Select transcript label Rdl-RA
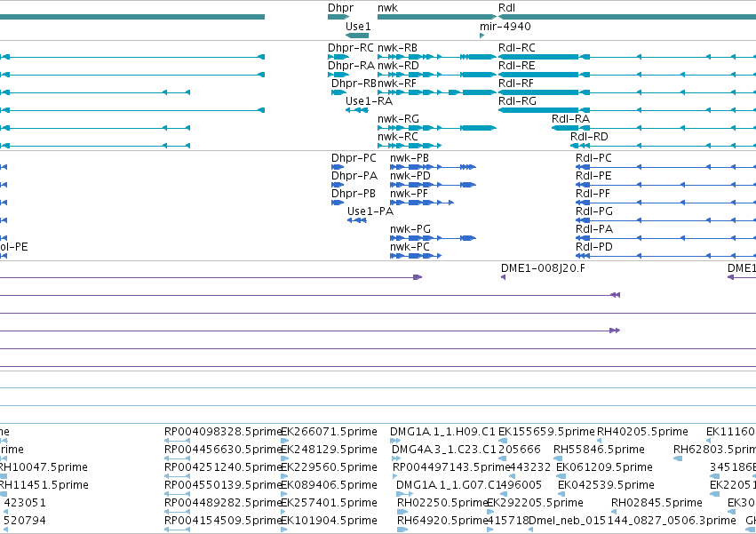The height and width of the screenshot is (534, 756). click(571, 119)
